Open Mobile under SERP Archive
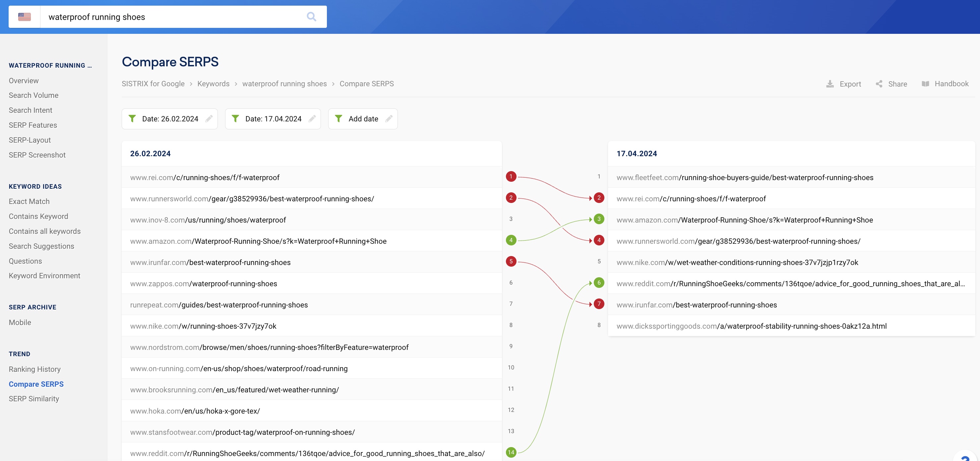Viewport: 980px width, 461px height. click(x=20, y=322)
